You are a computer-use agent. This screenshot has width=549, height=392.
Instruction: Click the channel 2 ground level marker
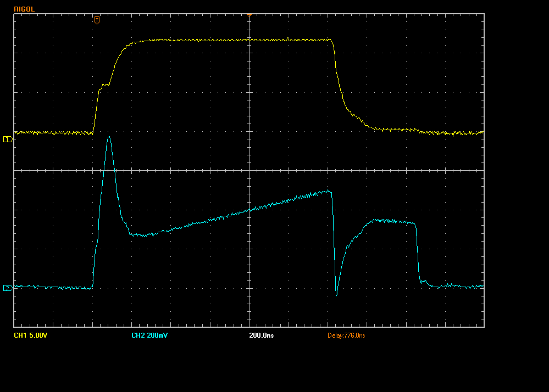(x=8, y=288)
